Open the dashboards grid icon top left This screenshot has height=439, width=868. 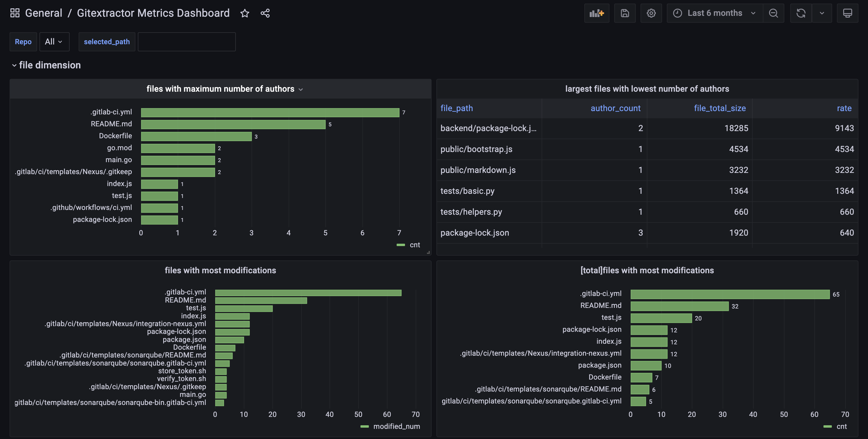tap(14, 13)
